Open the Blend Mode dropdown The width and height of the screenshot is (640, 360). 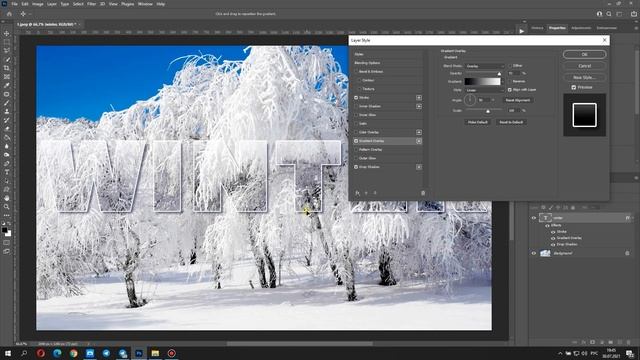pos(484,66)
